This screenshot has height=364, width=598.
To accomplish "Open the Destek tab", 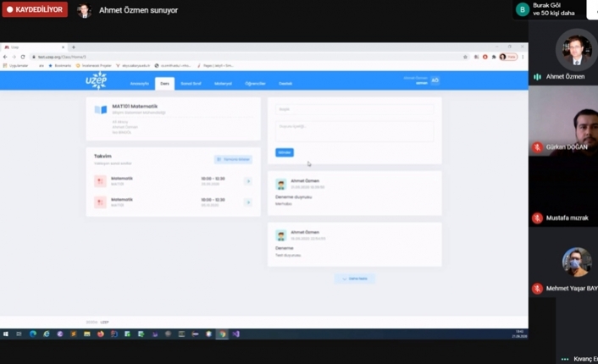I will click(285, 84).
